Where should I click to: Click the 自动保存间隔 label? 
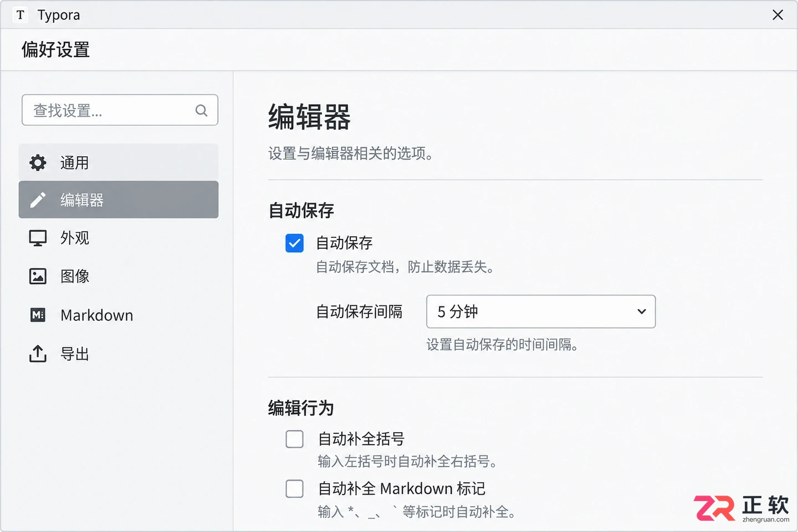[x=359, y=311]
